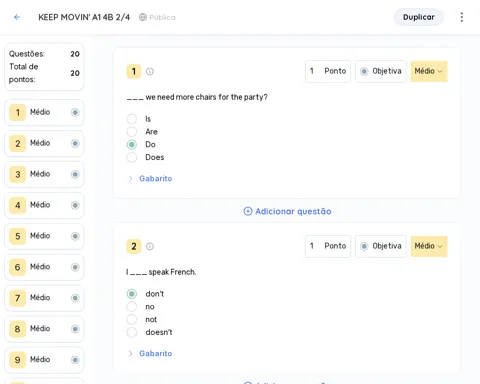
Task: Click the globe Pública visibility icon
Action: tap(143, 17)
